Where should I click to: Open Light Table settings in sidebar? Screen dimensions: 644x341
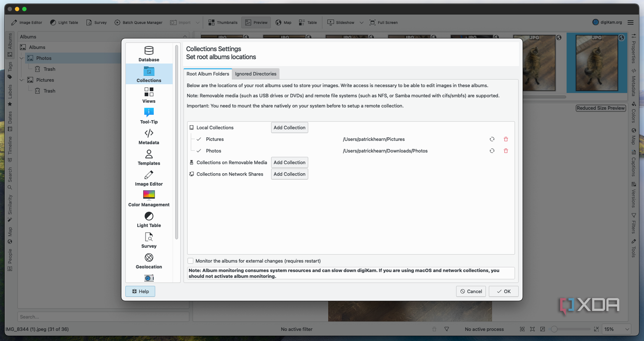149,219
